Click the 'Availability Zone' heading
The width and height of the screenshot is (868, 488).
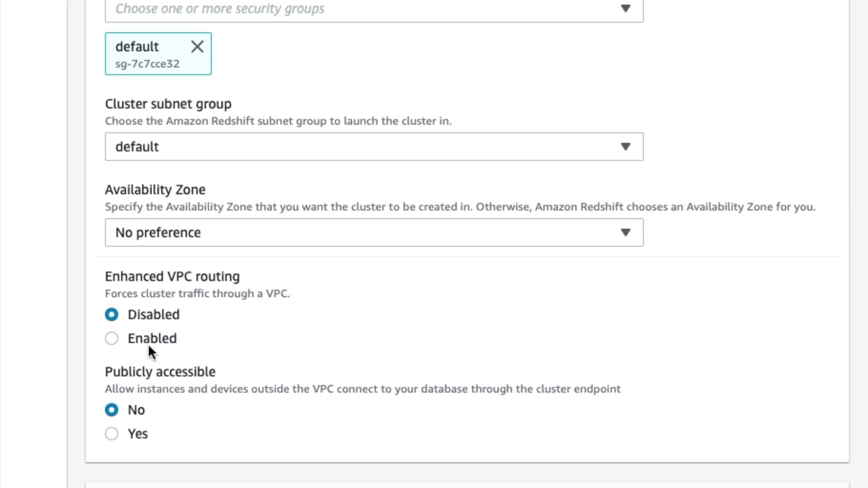click(155, 190)
